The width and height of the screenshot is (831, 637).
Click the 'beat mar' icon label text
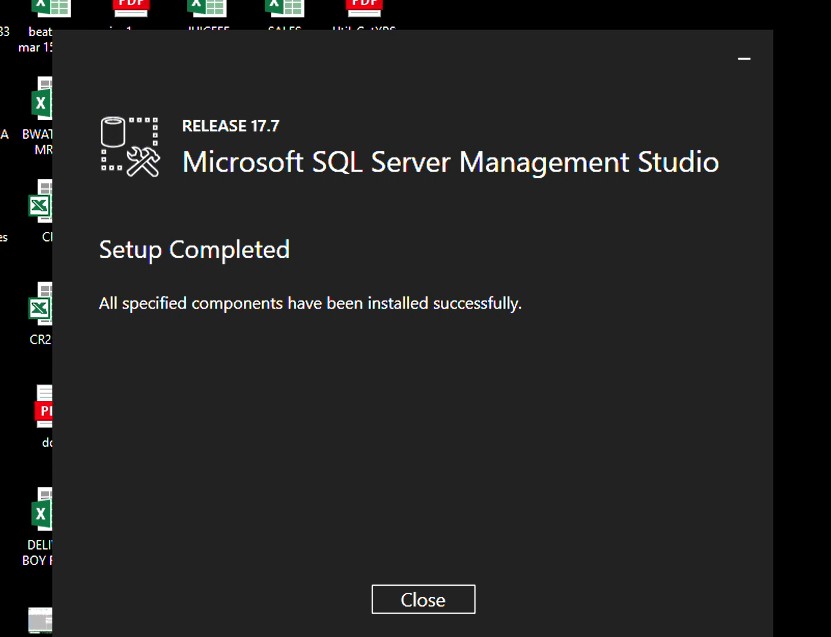(36, 40)
